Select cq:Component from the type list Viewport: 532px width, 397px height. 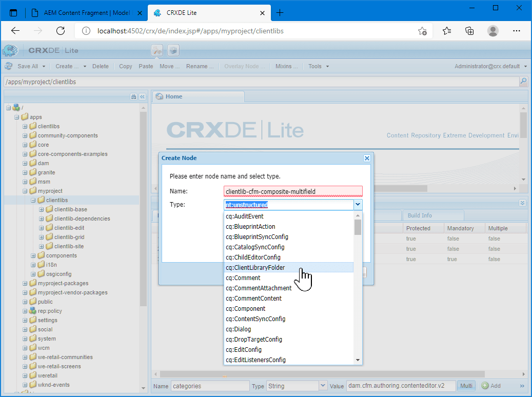click(289, 308)
